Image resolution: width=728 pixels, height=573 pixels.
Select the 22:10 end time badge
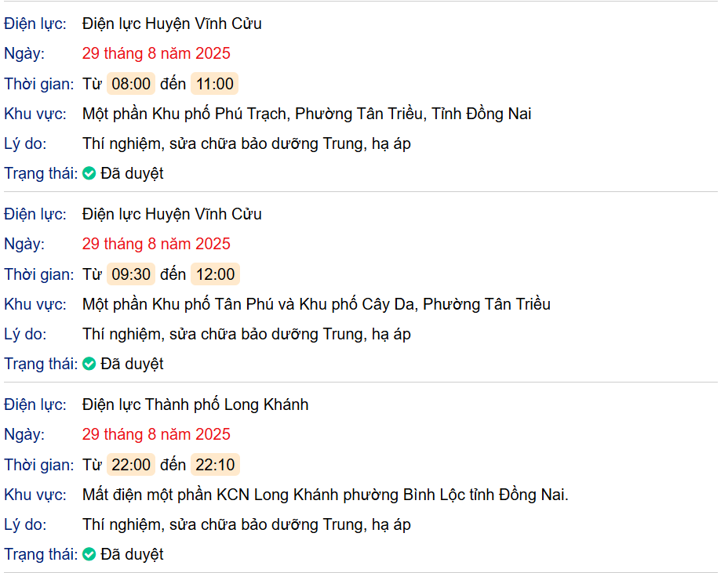tap(215, 465)
